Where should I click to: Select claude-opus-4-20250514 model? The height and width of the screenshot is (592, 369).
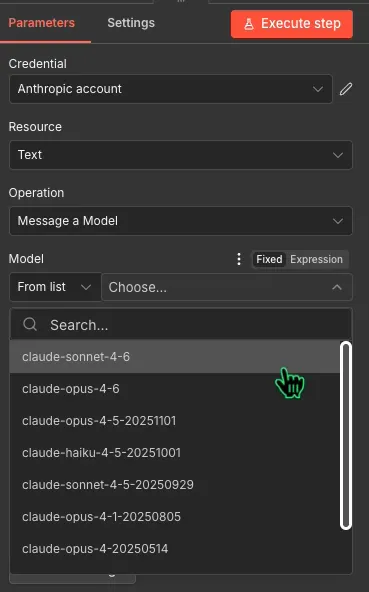click(175, 549)
